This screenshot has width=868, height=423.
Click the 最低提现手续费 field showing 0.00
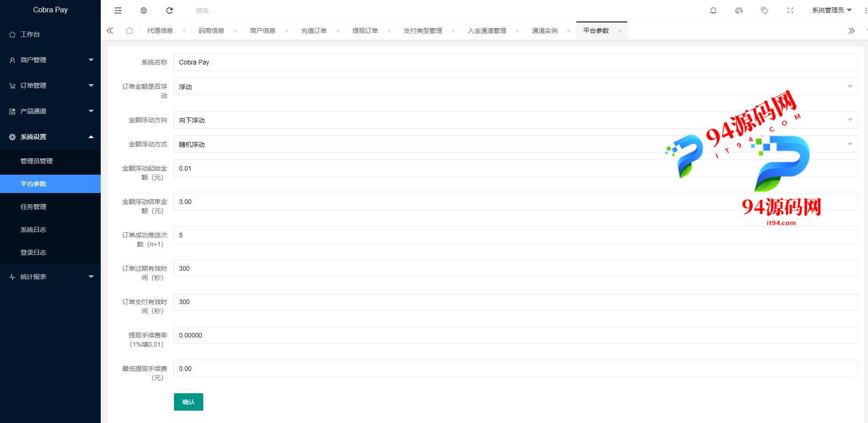pos(515,369)
